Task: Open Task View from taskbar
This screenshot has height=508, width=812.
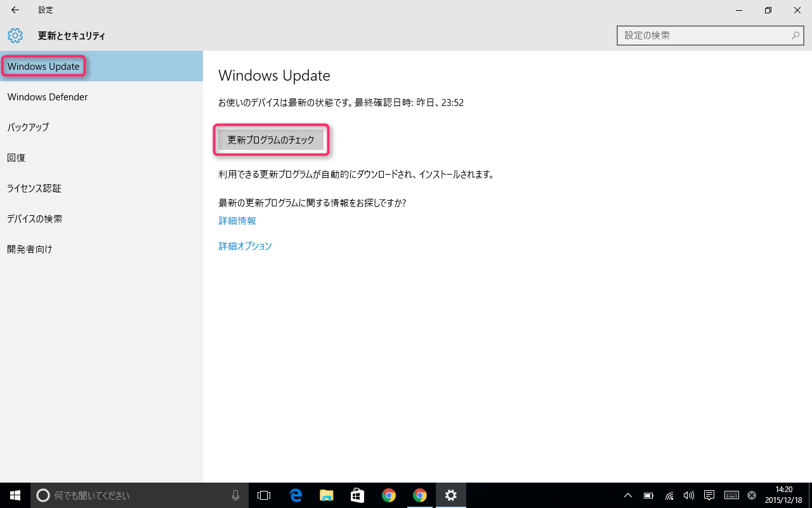Action: [264, 495]
